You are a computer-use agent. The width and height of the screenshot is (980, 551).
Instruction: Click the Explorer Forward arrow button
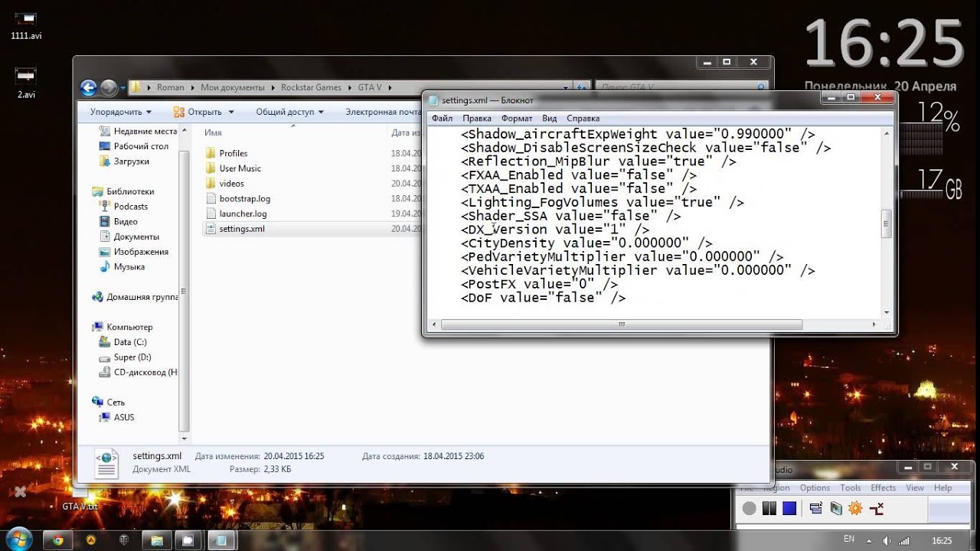[x=109, y=88]
